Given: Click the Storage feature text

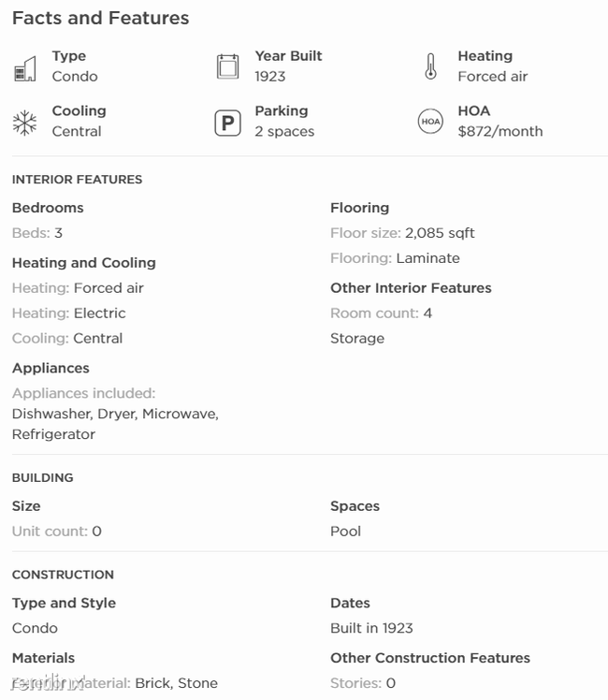Looking at the screenshot, I should pos(357,339).
